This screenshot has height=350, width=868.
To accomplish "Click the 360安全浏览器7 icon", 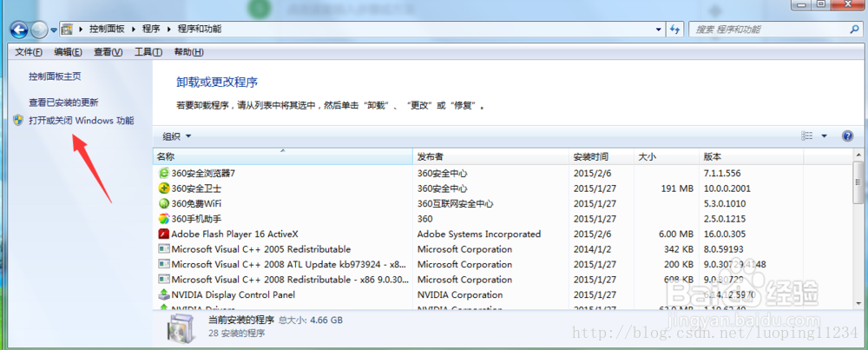I will point(164,174).
